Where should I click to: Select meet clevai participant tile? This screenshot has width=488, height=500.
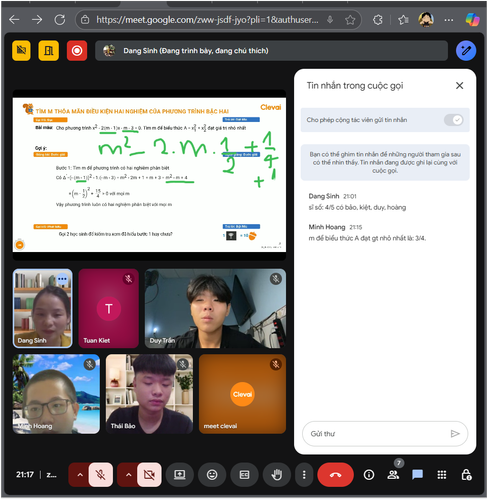pos(242,394)
